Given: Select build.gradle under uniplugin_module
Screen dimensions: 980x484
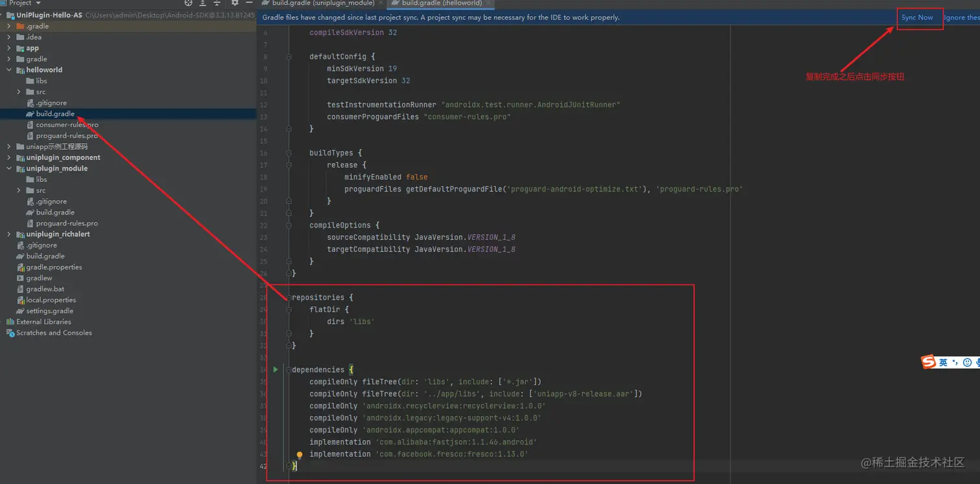Looking at the screenshot, I should (x=51, y=213).
